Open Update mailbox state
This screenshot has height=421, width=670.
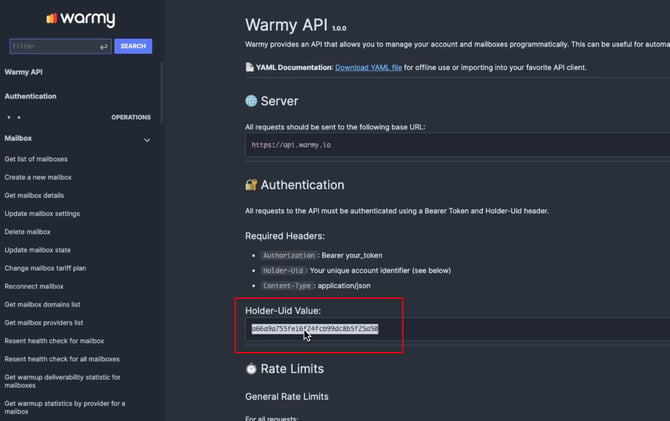point(38,250)
